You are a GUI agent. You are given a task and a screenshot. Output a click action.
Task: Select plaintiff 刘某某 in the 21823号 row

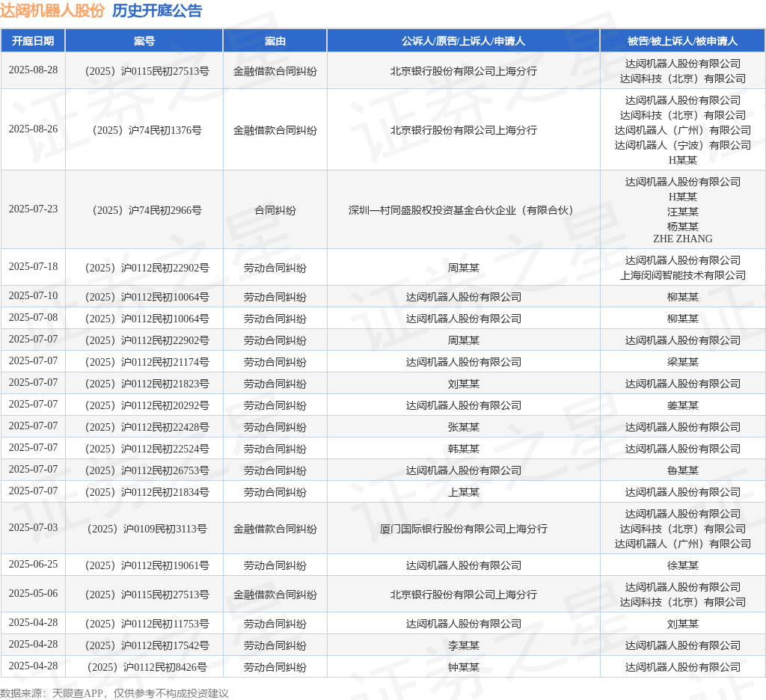click(x=463, y=384)
